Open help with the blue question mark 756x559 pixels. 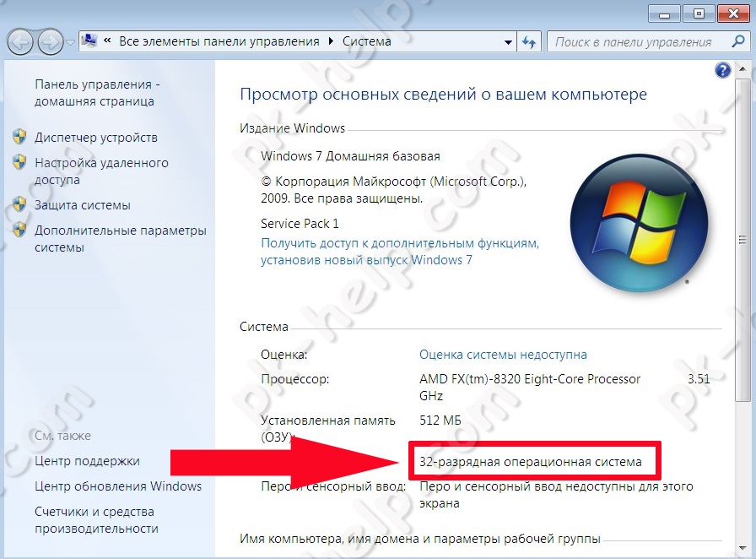[x=723, y=70]
